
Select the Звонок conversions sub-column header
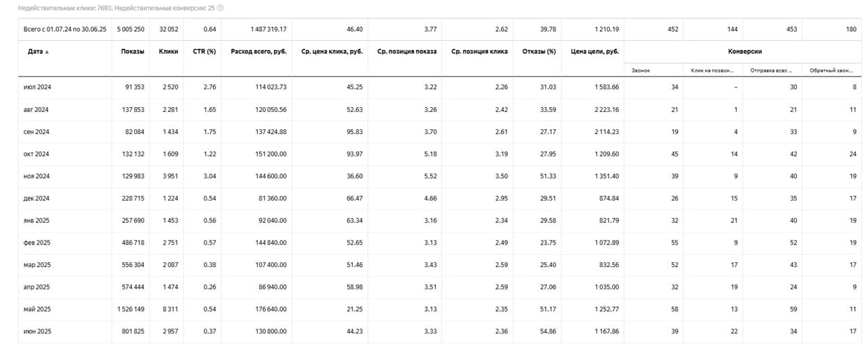point(641,70)
